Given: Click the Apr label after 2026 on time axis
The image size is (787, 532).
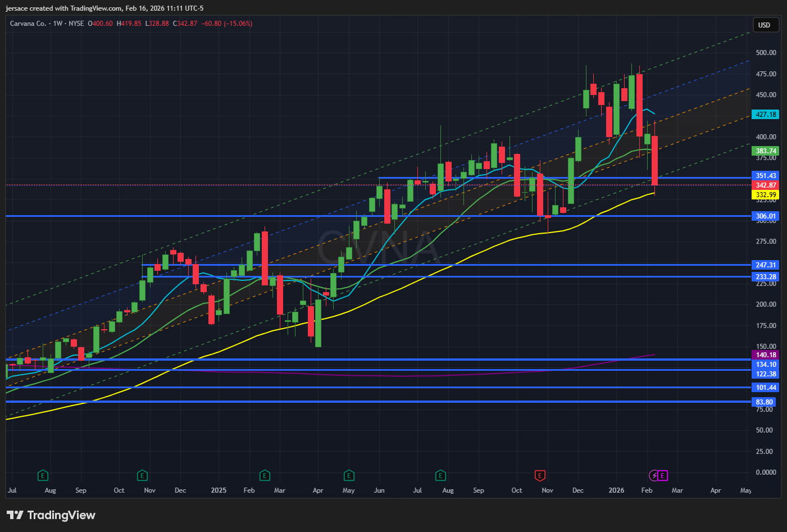Looking at the screenshot, I should (716, 490).
